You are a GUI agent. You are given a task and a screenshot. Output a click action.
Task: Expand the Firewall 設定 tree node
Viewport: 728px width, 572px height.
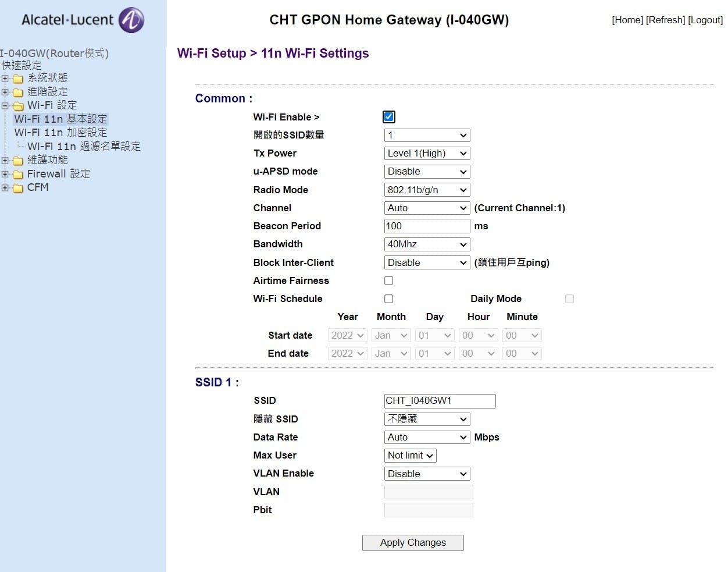[5, 174]
